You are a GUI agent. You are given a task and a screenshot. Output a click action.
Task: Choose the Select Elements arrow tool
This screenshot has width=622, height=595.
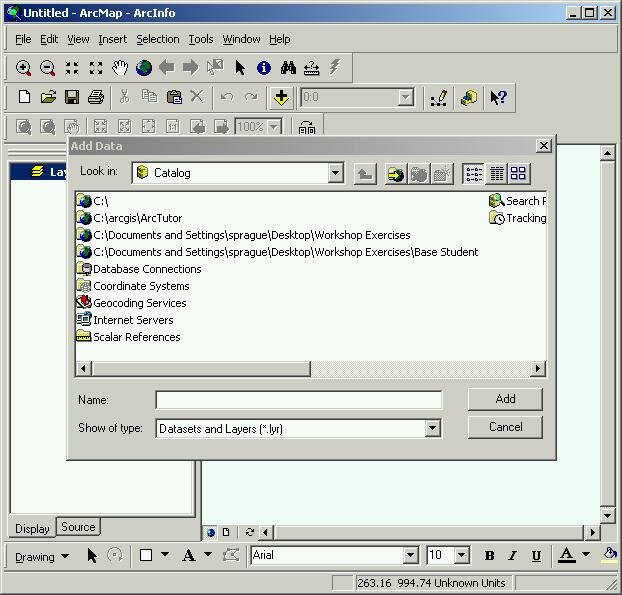(x=240, y=68)
